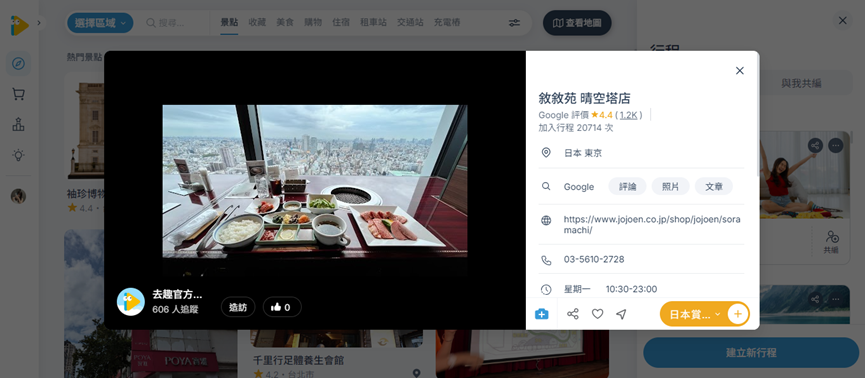Switch to the 購物 tab
The height and width of the screenshot is (378, 865).
coord(313,23)
